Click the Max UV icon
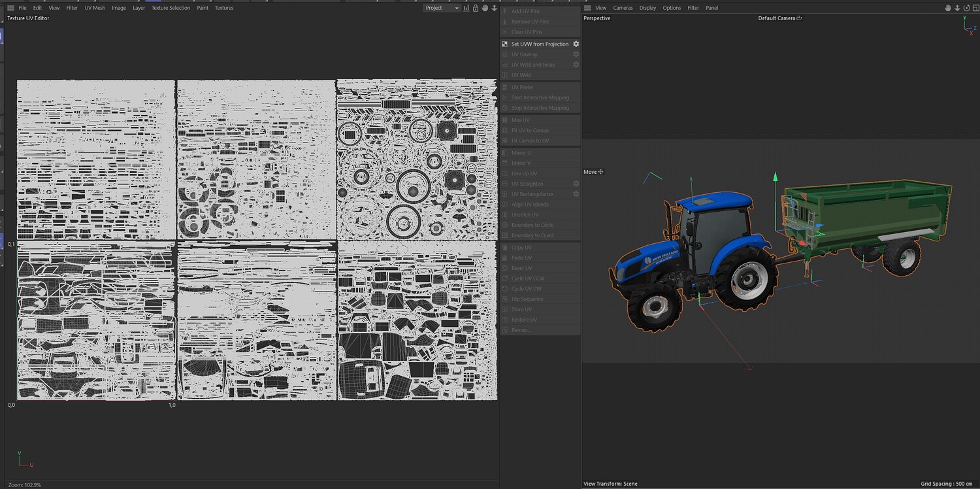980x489 pixels. [x=505, y=120]
